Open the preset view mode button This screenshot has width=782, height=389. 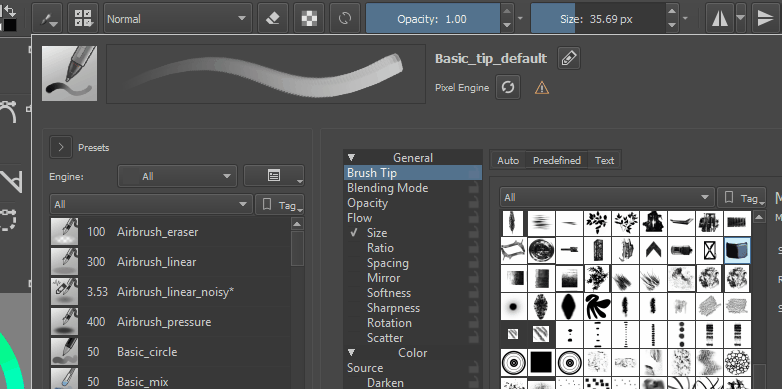point(274,176)
